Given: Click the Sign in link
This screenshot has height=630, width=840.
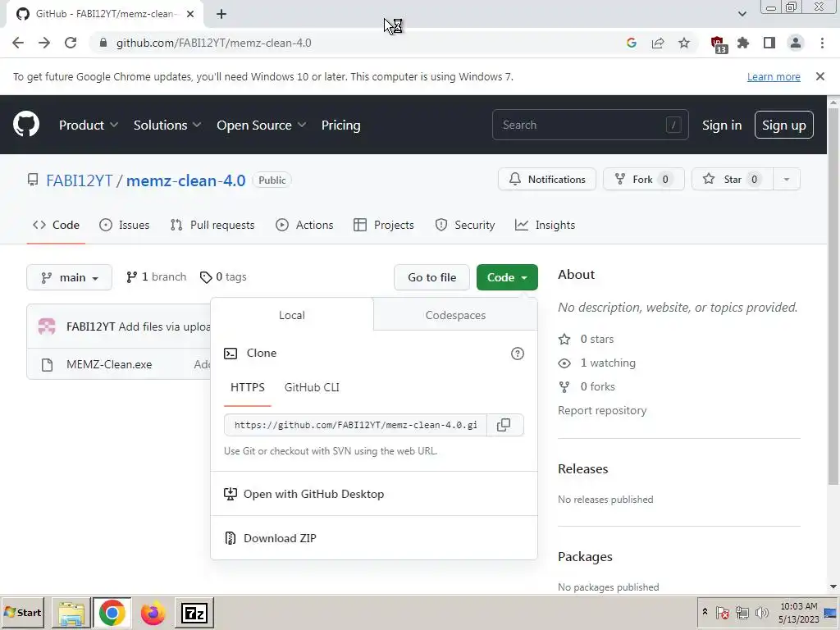Looking at the screenshot, I should 722,125.
